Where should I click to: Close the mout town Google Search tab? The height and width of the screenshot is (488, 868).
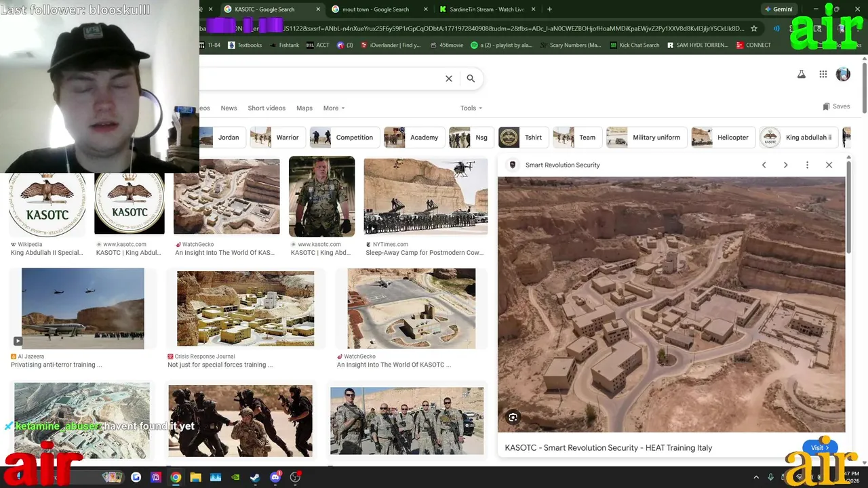coord(425,9)
